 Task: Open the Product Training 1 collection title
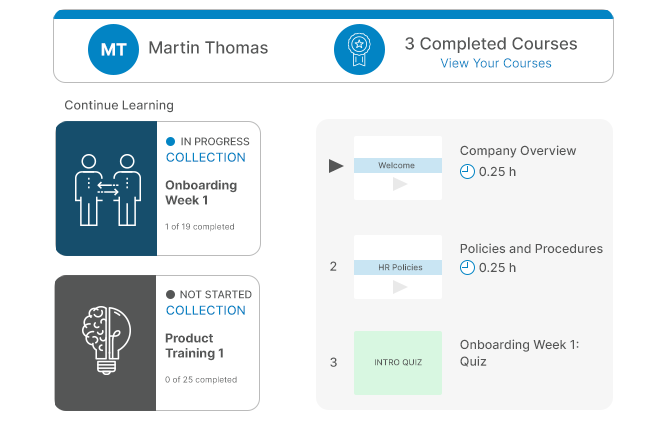[194, 346]
